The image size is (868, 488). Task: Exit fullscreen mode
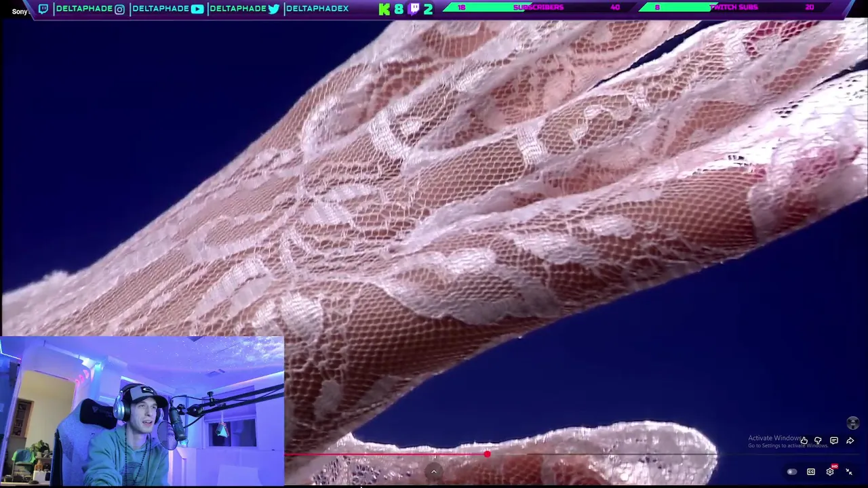[849, 472]
